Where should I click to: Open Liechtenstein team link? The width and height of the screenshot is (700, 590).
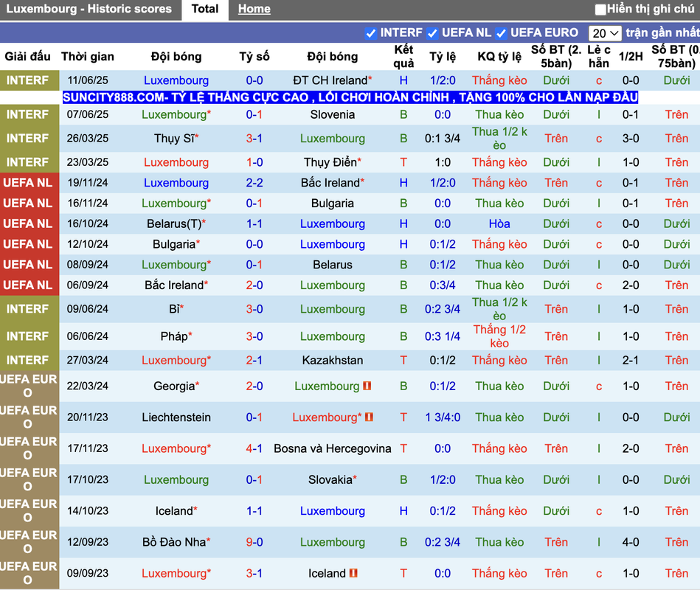(x=176, y=417)
